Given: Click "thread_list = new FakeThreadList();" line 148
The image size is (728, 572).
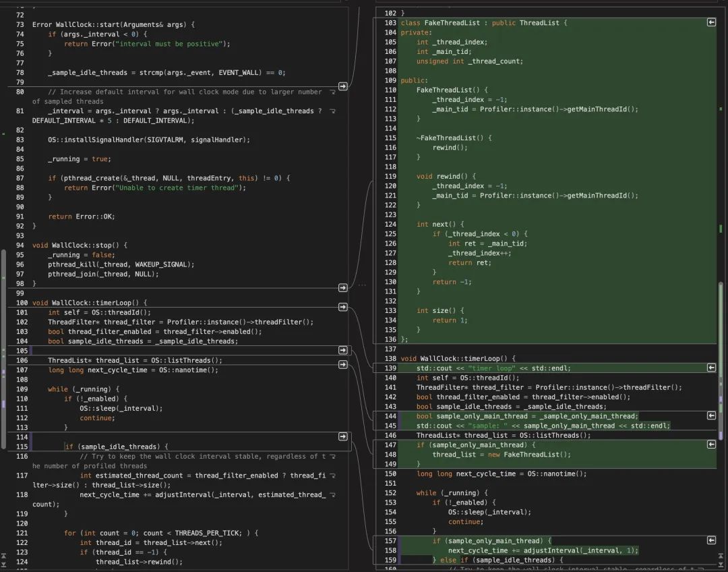Looking at the screenshot, I should point(502,455).
